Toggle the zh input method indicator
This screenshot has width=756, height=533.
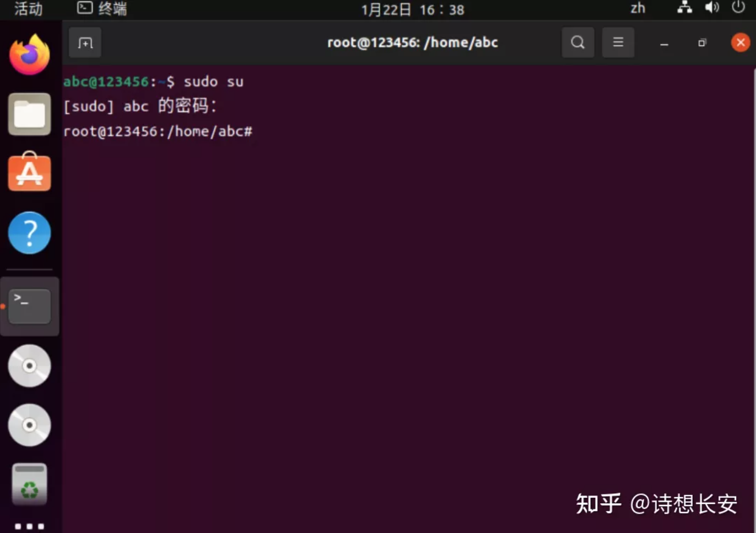point(638,8)
